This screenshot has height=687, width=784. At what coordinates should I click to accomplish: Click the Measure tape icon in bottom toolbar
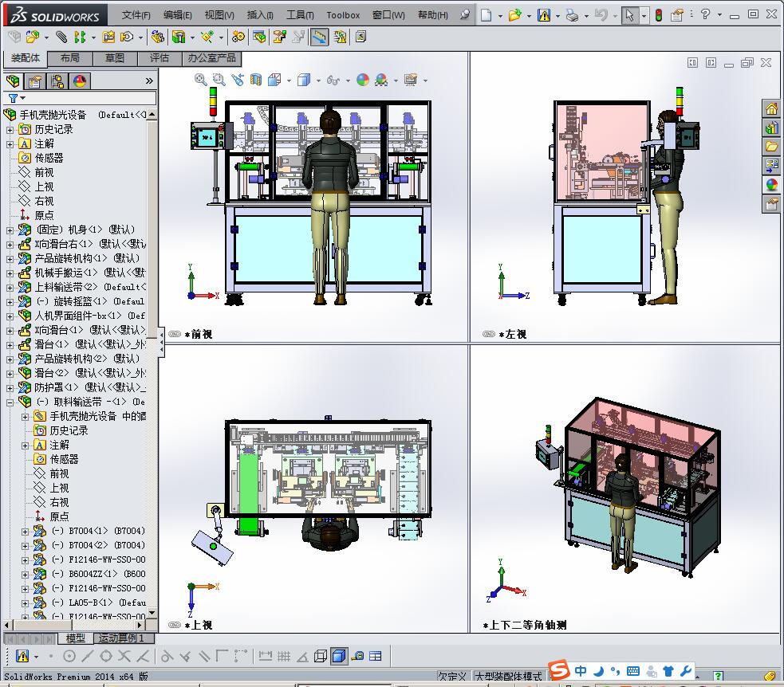357,656
